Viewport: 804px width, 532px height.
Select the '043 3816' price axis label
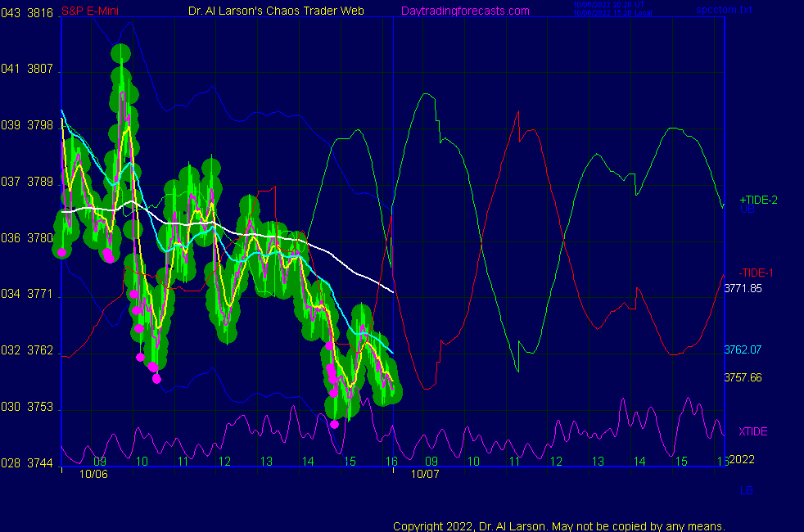pyautogui.click(x=27, y=13)
